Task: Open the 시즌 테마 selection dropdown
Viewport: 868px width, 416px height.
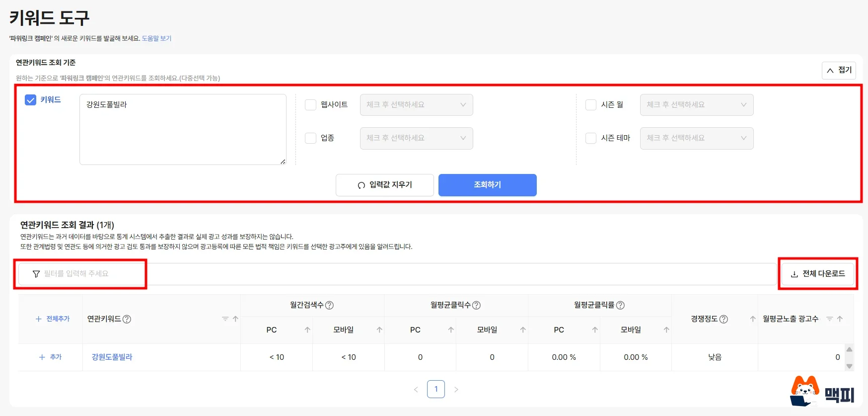Action: (697, 138)
